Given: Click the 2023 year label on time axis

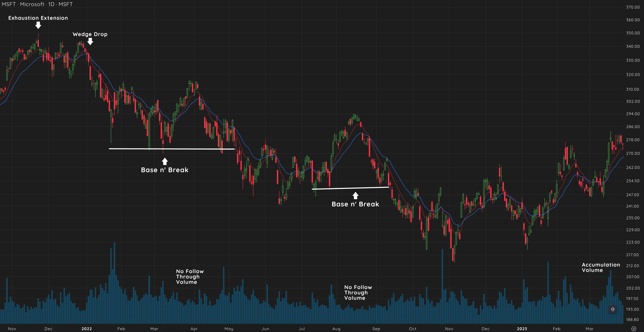Looking at the screenshot, I should click(x=522, y=329).
